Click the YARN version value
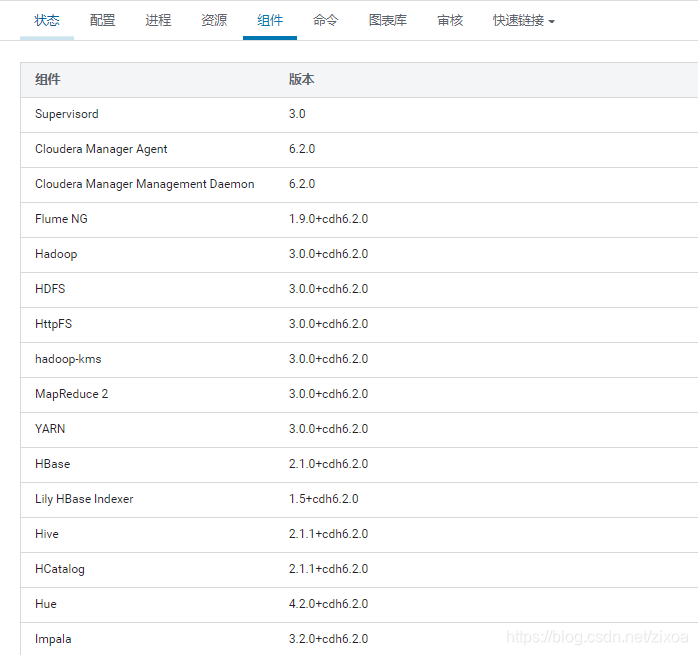 (329, 429)
